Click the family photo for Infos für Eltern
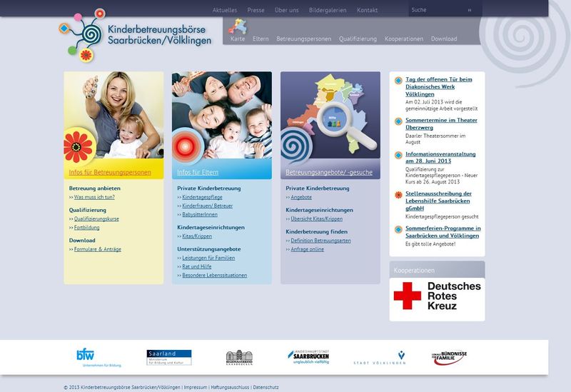This screenshot has width=571, height=392. tap(221, 114)
